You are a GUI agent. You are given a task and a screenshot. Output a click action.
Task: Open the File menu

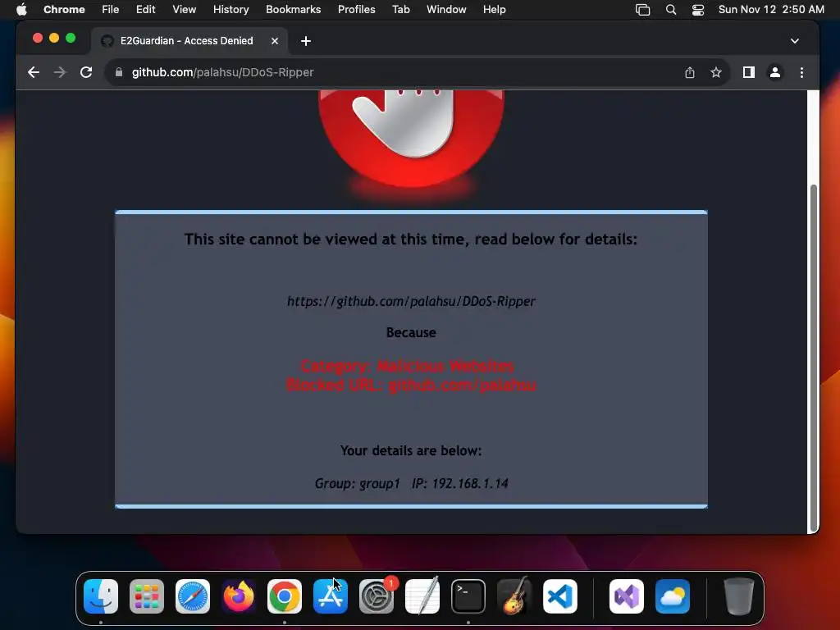pos(111,10)
